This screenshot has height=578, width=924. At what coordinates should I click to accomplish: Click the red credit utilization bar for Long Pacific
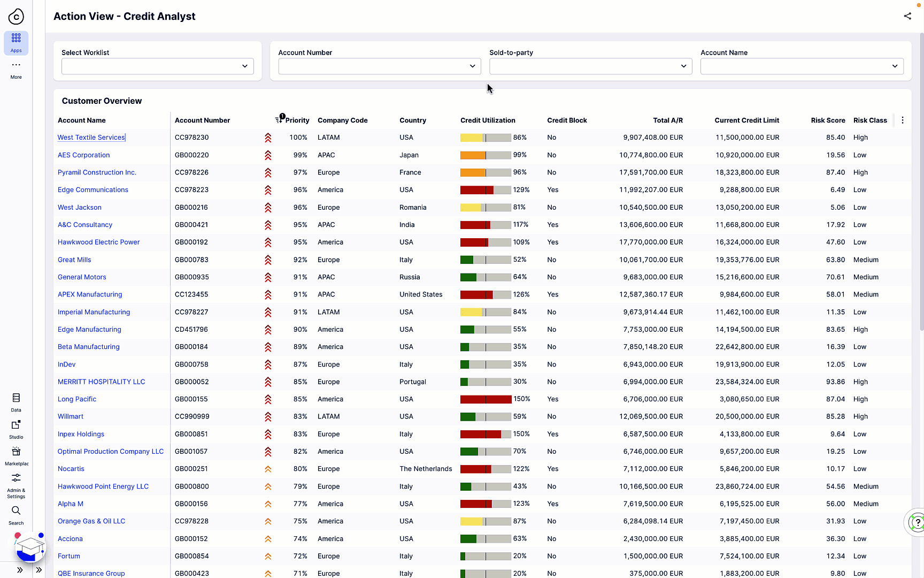(485, 399)
